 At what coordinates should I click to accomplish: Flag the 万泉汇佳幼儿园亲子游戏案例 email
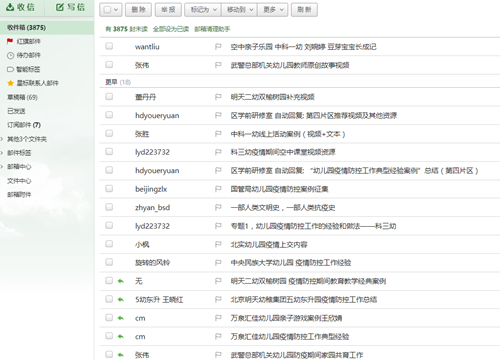click(x=218, y=318)
